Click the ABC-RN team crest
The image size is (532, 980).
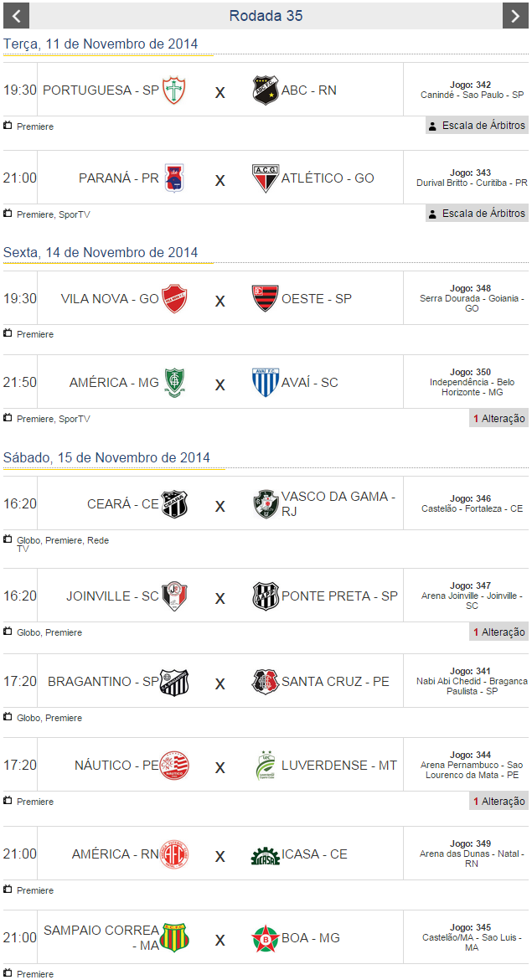click(x=265, y=90)
